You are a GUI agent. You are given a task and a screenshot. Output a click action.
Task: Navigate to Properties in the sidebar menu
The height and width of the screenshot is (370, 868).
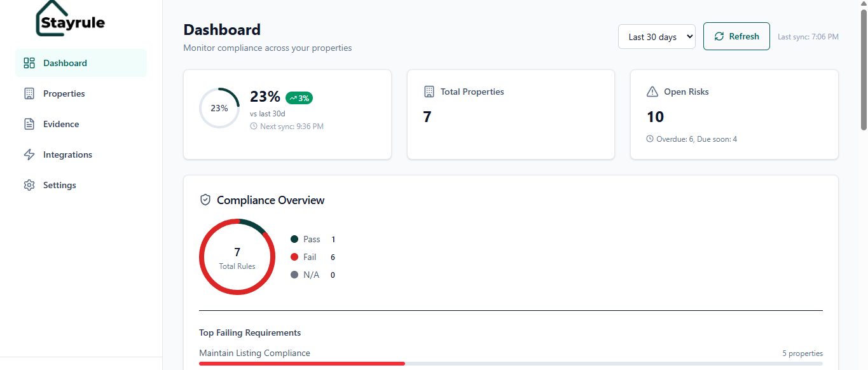click(x=64, y=93)
